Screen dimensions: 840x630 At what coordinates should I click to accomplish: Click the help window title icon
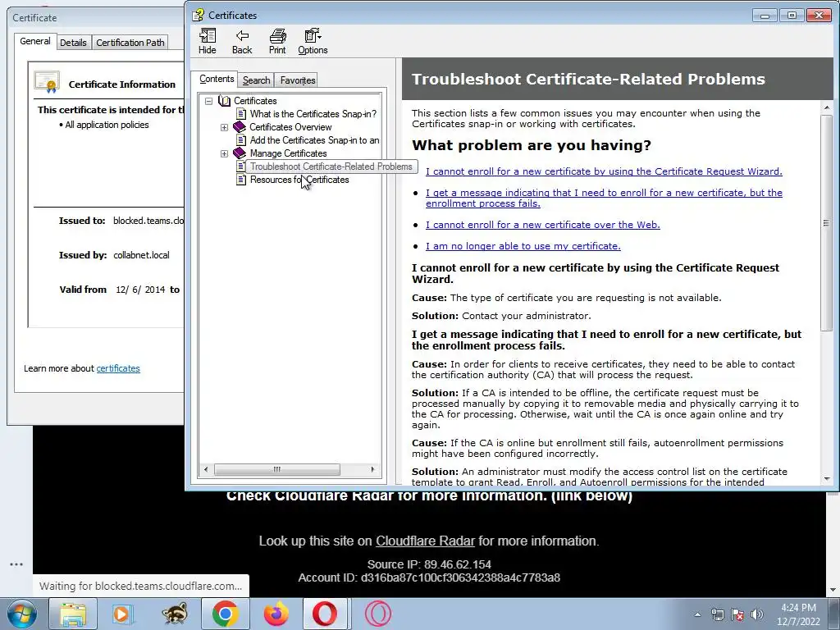(199, 15)
